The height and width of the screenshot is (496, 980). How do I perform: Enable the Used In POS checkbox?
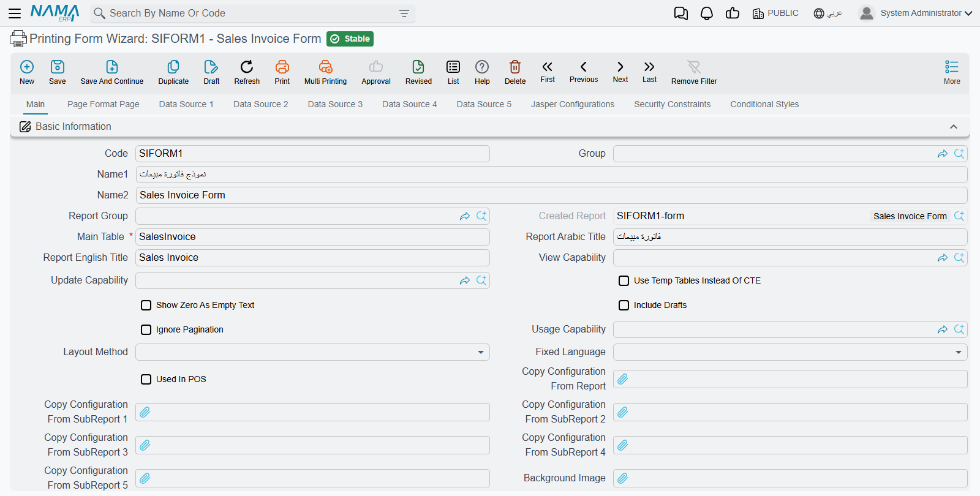pos(146,379)
